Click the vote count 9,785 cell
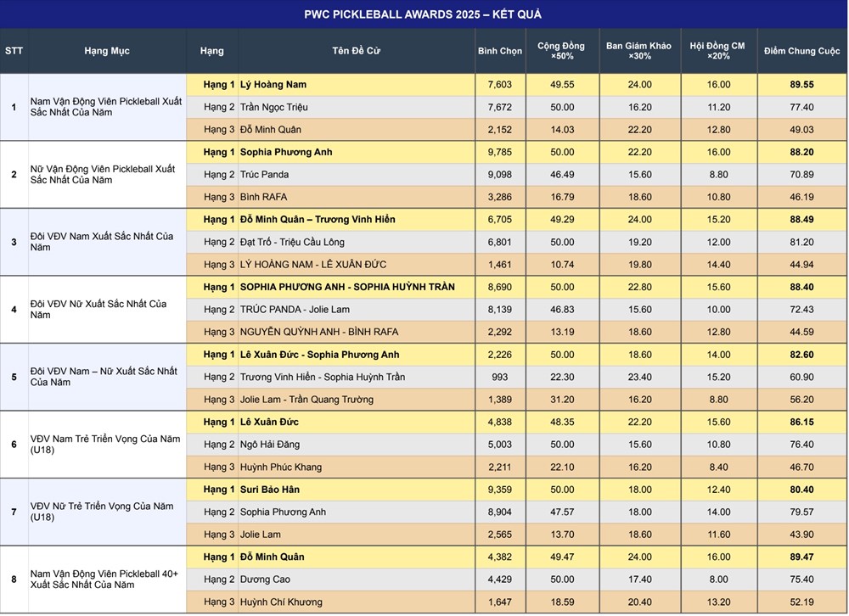The image size is (849, 616). (x=500, y=152)
